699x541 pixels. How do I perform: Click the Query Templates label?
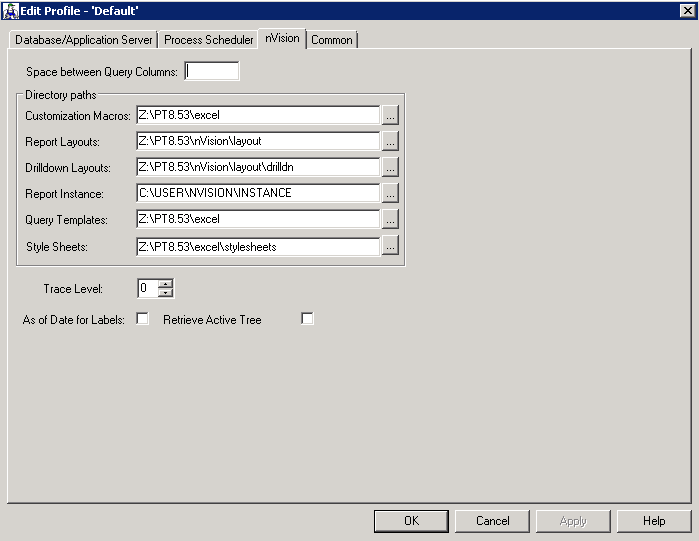pos(66,220)
